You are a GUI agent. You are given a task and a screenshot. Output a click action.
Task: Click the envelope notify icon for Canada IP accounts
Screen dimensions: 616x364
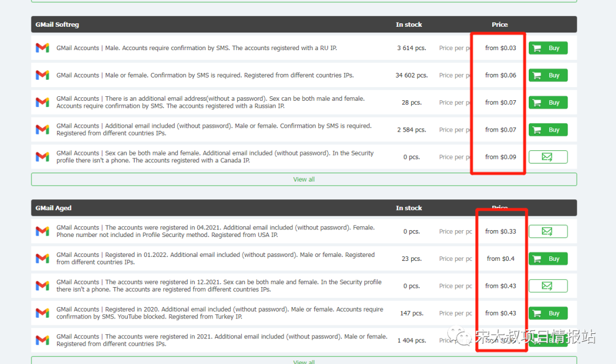pyautogui.click(x=548, y=157)
